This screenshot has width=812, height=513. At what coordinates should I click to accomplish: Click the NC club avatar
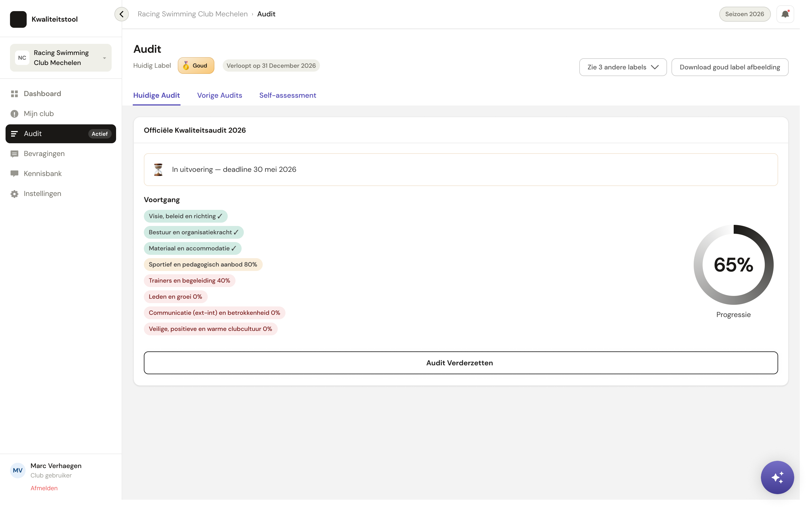point(22,58)
